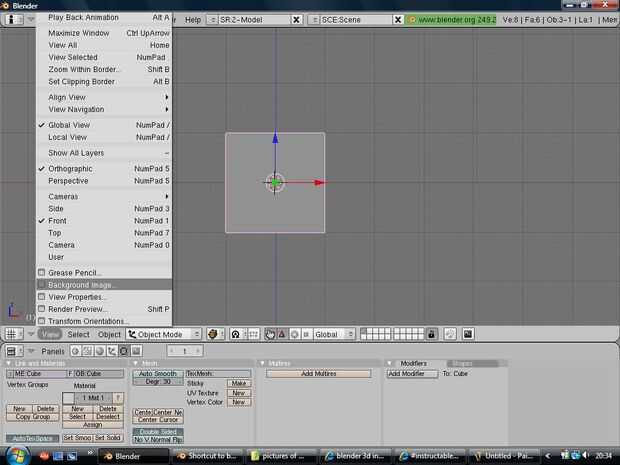The width and height of the screenshot is (620, 465).
Task: Click the render this window icon
Action: (468, 335)
